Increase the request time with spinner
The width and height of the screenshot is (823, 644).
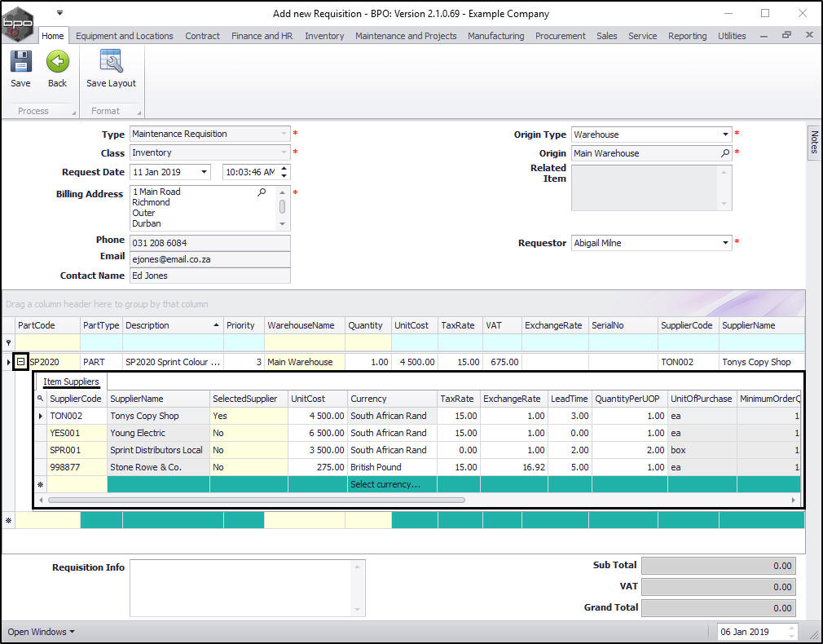[x=284, y=169]
